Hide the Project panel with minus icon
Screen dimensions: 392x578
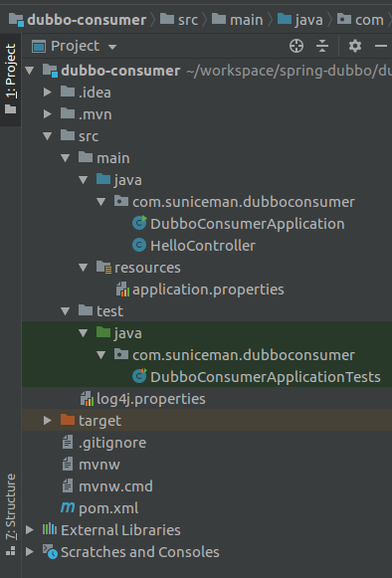(x=381, y=46)
